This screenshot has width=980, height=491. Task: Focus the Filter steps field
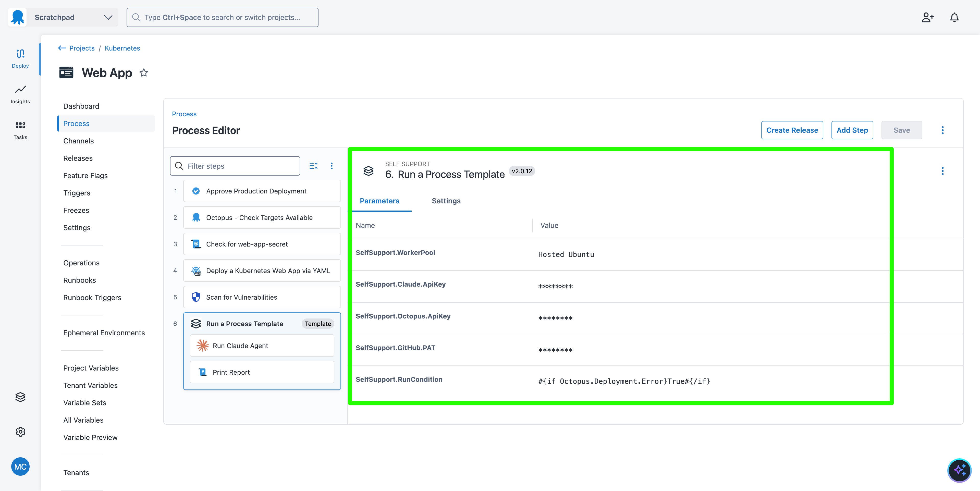235,166
